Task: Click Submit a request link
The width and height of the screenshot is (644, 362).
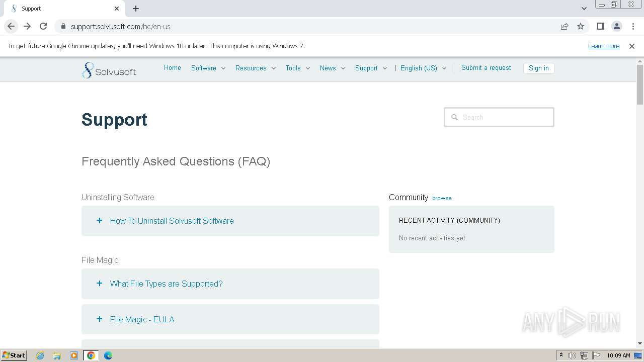Action: (x=486, y=67)
